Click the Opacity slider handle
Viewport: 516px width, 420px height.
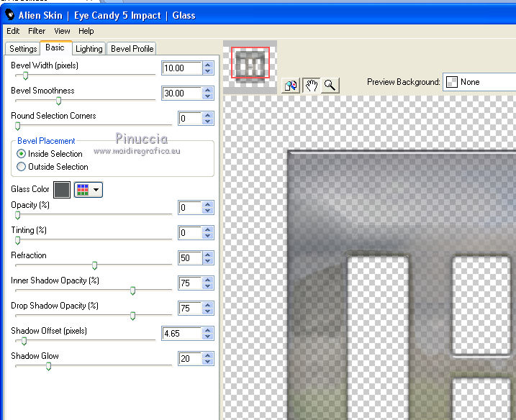tap(18, 216)
